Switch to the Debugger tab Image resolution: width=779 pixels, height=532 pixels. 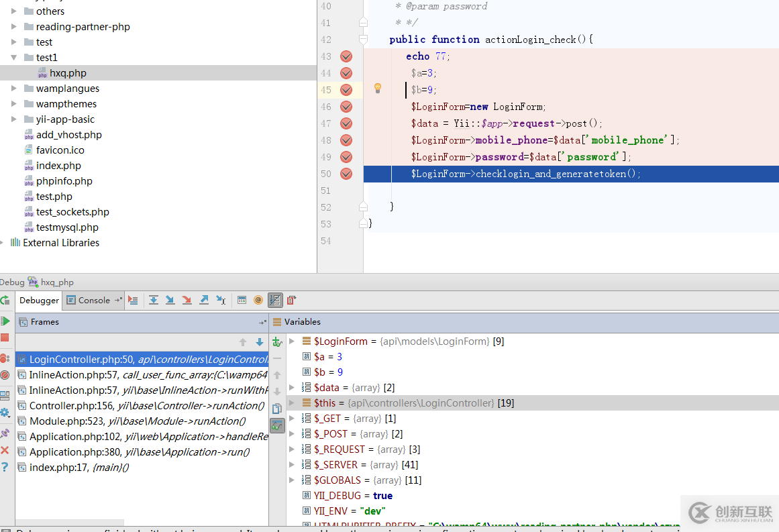coord(39,300)
